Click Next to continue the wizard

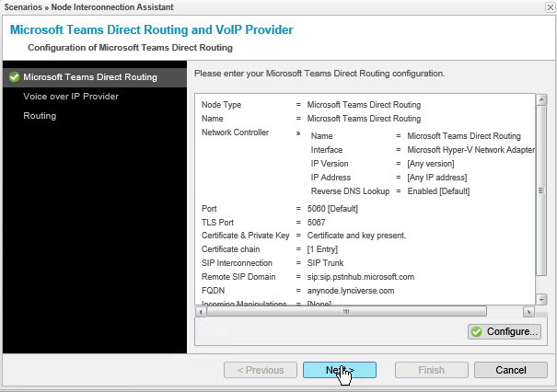point(340,370)
